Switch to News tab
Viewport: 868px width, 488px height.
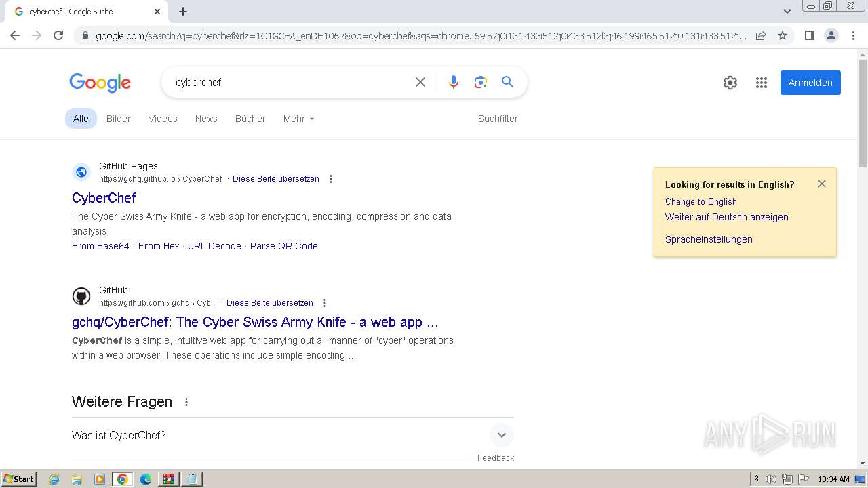click(206, 119)
